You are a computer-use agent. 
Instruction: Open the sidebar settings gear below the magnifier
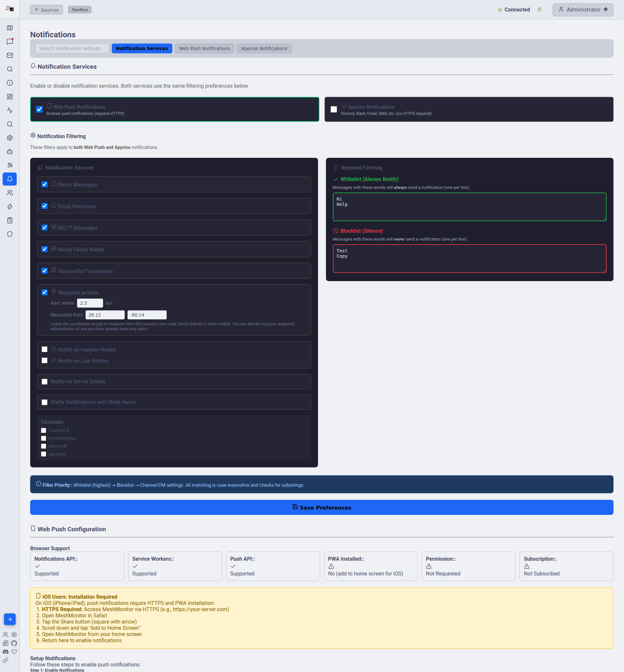pos(10,138)
